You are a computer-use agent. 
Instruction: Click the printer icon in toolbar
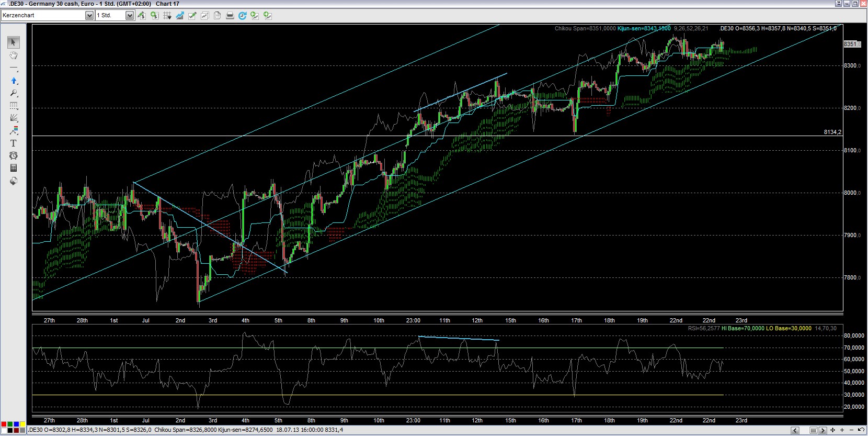click(230, 16)
